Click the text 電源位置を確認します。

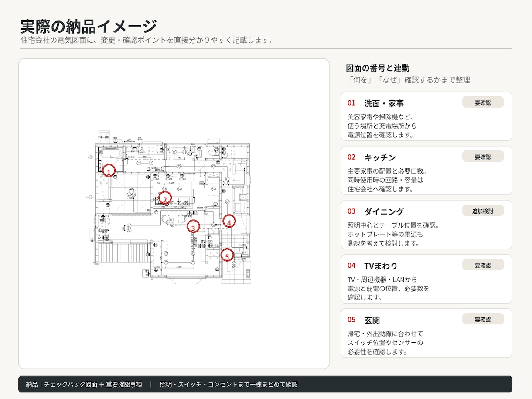tap(380, 135)
